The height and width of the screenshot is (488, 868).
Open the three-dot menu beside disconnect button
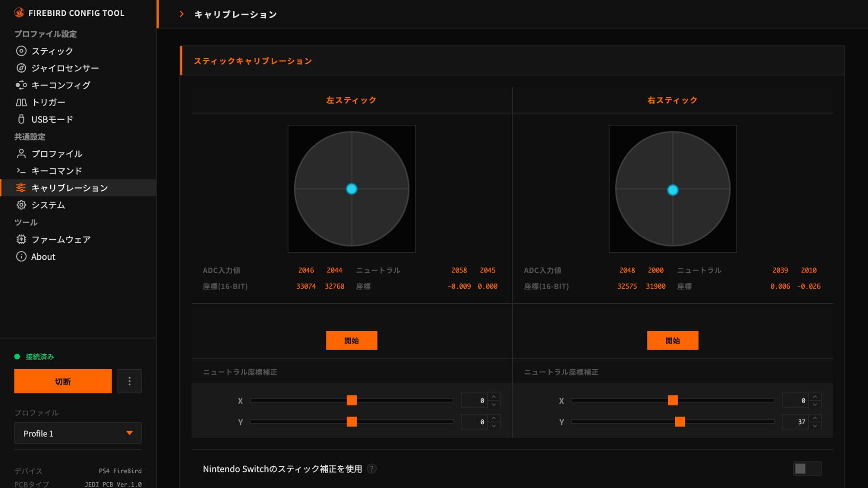[130, 381]
